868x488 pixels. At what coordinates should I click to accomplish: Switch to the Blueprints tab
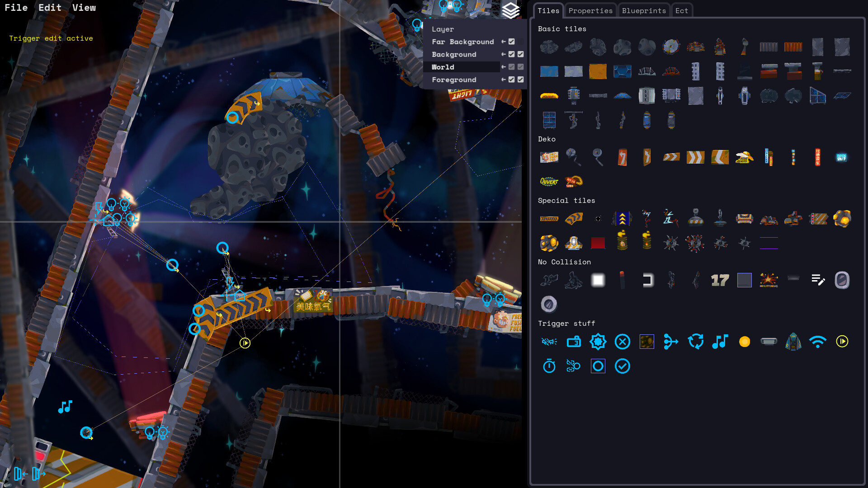coord(644,10)
